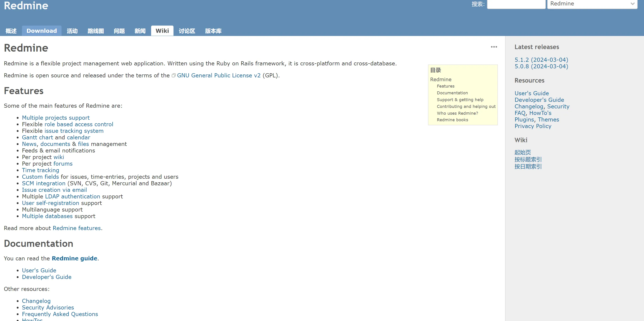Open the Time tracking link
This screenshot has width=644, height=321.
[40, 170]
